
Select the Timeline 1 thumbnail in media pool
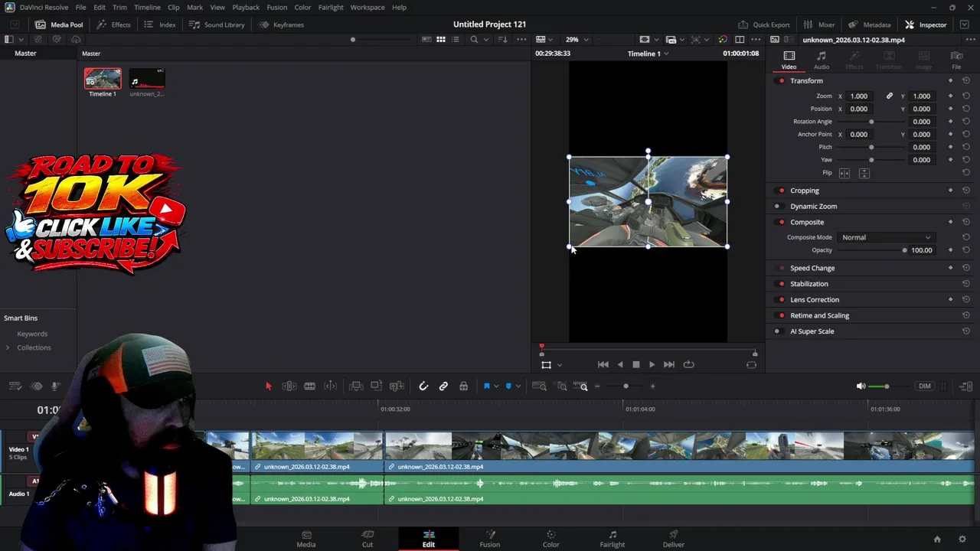[x=103, y=79]
